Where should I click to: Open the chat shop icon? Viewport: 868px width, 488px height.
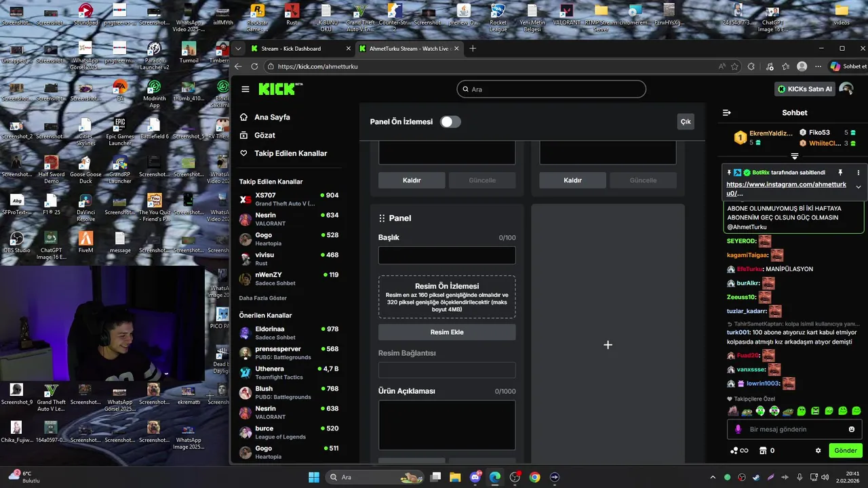[x=763, y=451]
